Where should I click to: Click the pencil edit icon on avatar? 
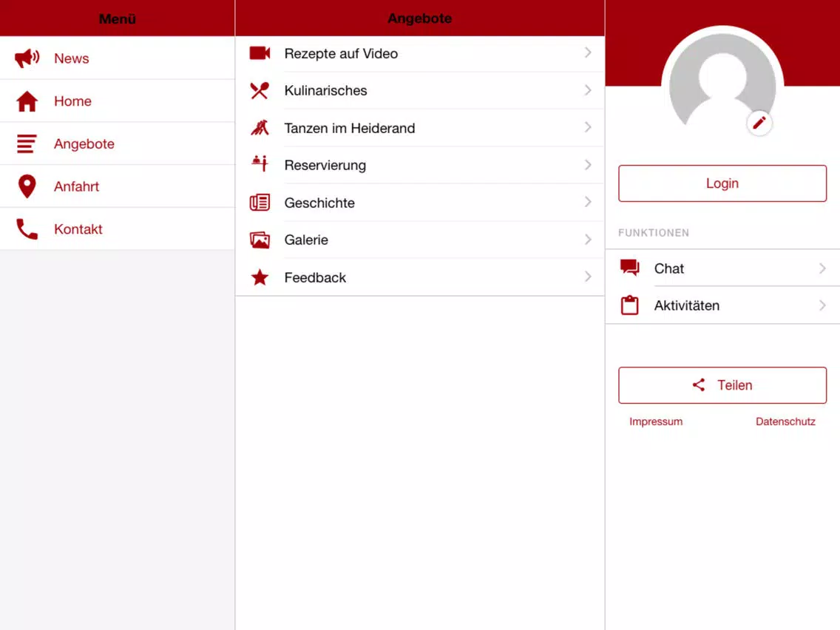tap(759, 123)
